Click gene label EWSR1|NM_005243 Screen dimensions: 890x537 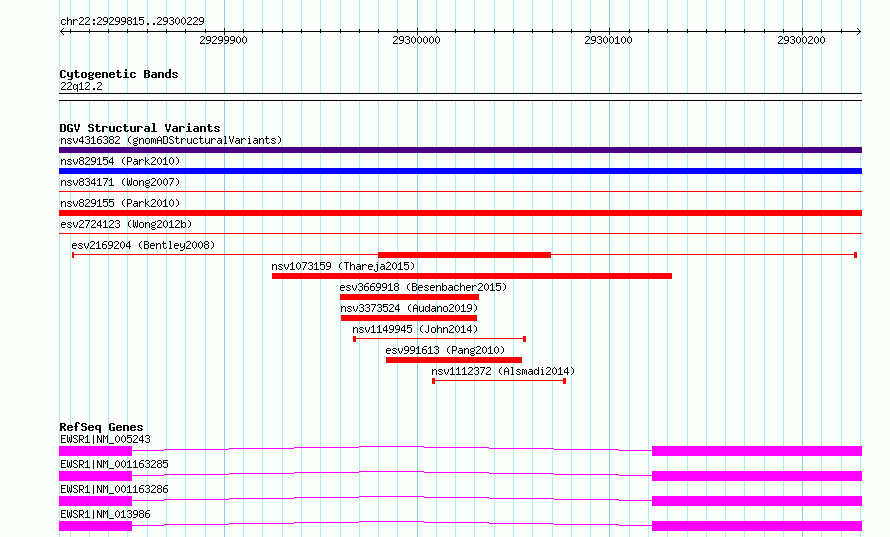tap(105, 439)
